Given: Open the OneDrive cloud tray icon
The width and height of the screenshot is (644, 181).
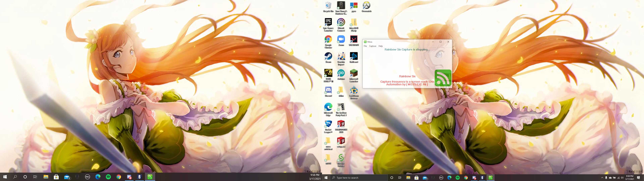Looking at the screenshot, I should (610, 178).
